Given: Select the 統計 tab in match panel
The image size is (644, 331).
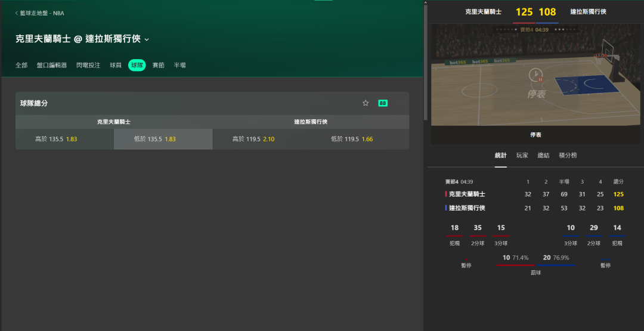Looking at the screenshot, I should coord(501,155).
